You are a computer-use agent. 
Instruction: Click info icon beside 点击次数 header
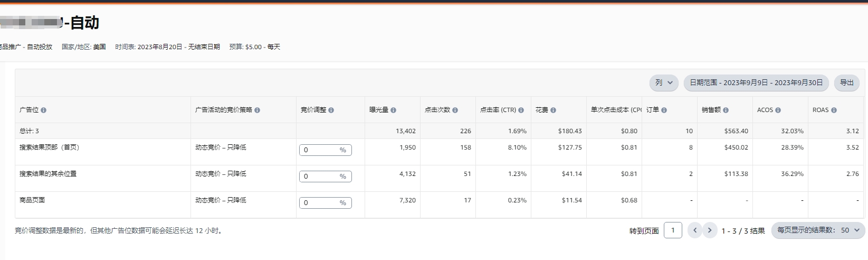(455, 110)
